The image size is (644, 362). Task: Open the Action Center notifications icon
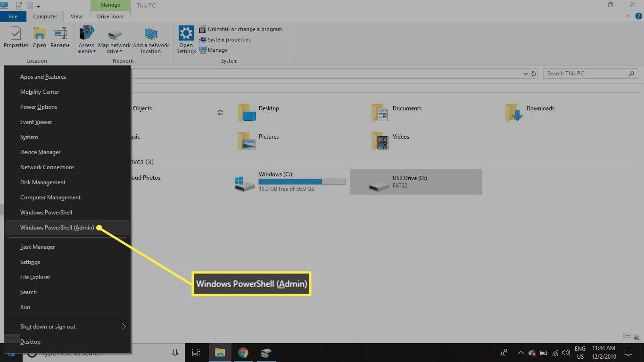628,353
